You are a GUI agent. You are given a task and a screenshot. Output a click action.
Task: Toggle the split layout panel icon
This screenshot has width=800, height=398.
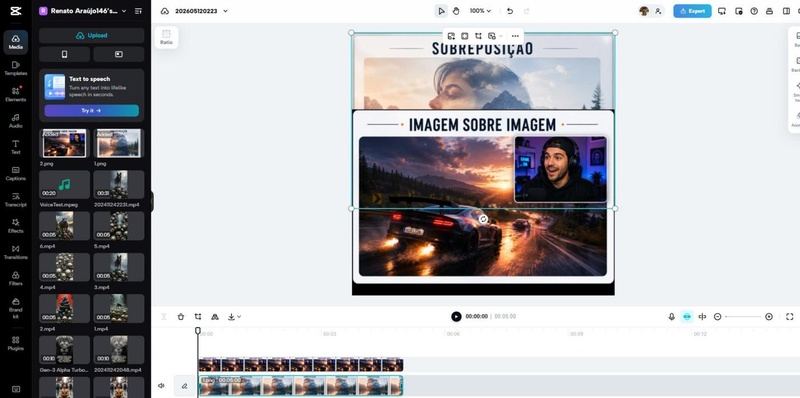click(786, 11)
